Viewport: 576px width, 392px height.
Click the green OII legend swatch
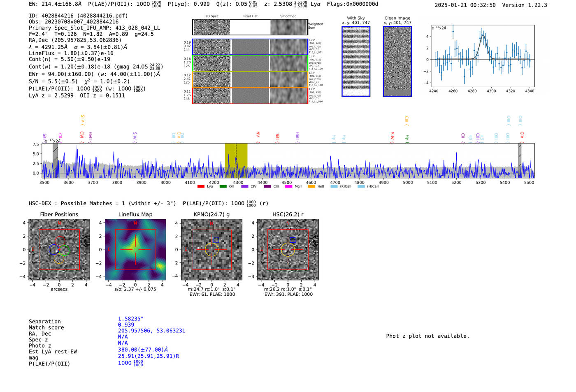tap(223, 187)
